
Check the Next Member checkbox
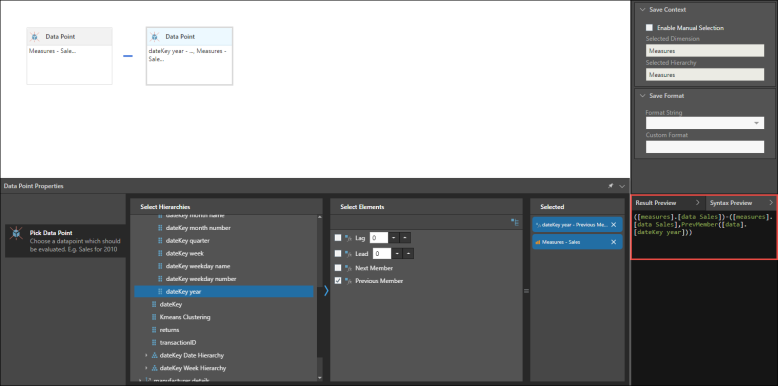[338, 268]
